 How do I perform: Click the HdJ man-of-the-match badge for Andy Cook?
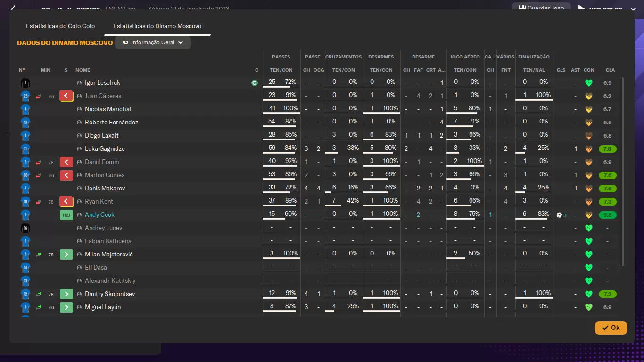click(66, 215)
